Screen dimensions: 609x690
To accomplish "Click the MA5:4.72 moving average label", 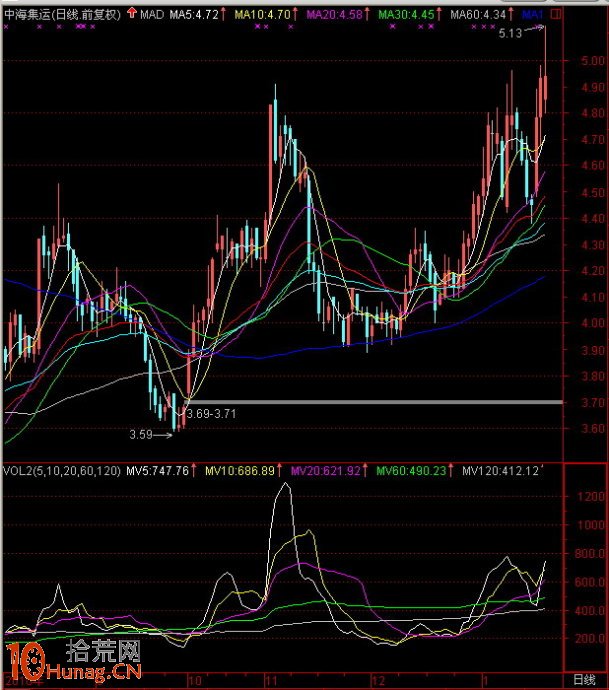I will coord(194,15).
